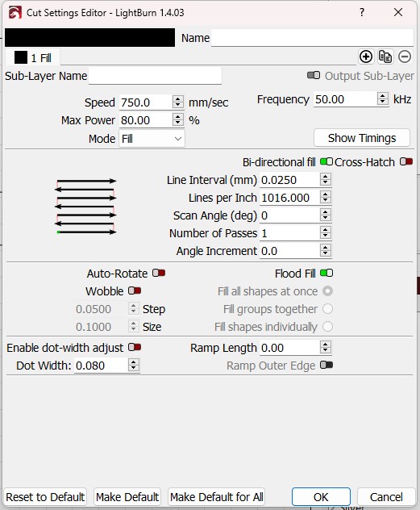
Task: Click the Scan Angle (deg) field
Action: click(289, 215)
